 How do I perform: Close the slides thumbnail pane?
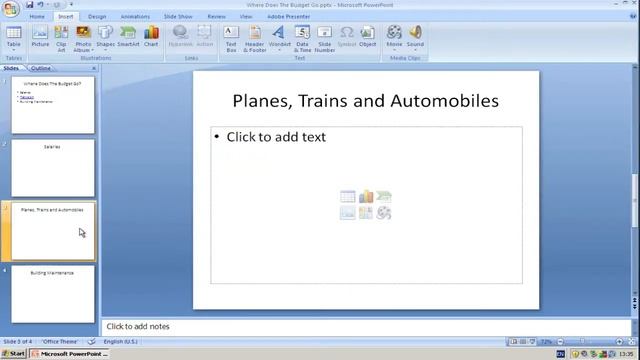click(94, 68)
